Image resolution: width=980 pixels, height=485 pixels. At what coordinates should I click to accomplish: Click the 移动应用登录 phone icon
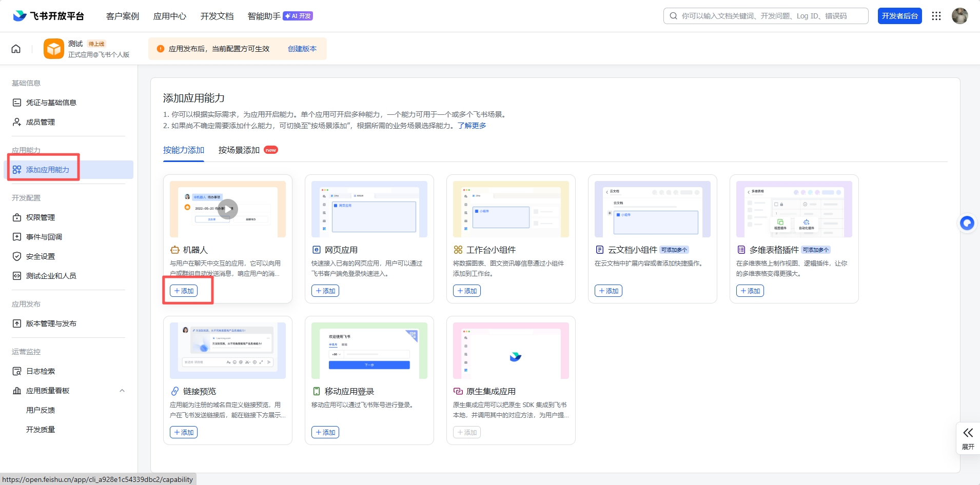pos(317,391)
